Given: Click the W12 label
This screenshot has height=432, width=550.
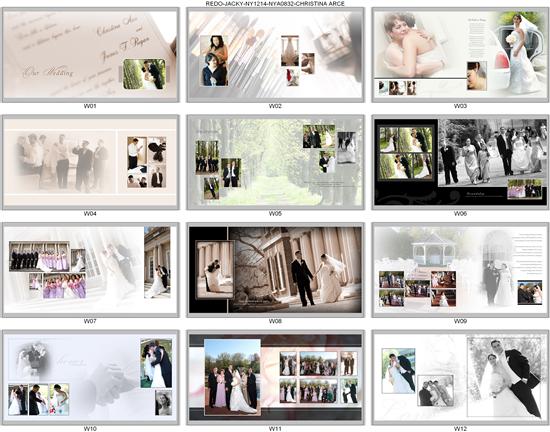Looking at the screenshot, I should pyautogui.click(x=460, y=428).
